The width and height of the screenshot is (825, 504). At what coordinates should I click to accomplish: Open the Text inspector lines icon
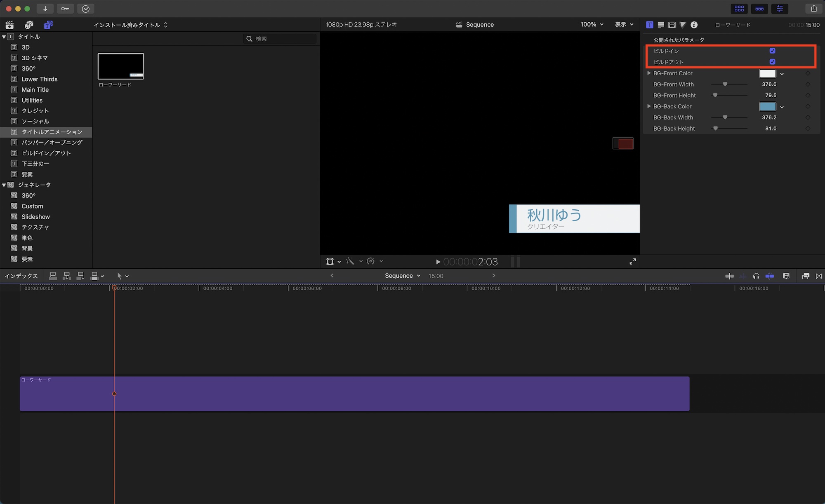[x=661, y=25]
